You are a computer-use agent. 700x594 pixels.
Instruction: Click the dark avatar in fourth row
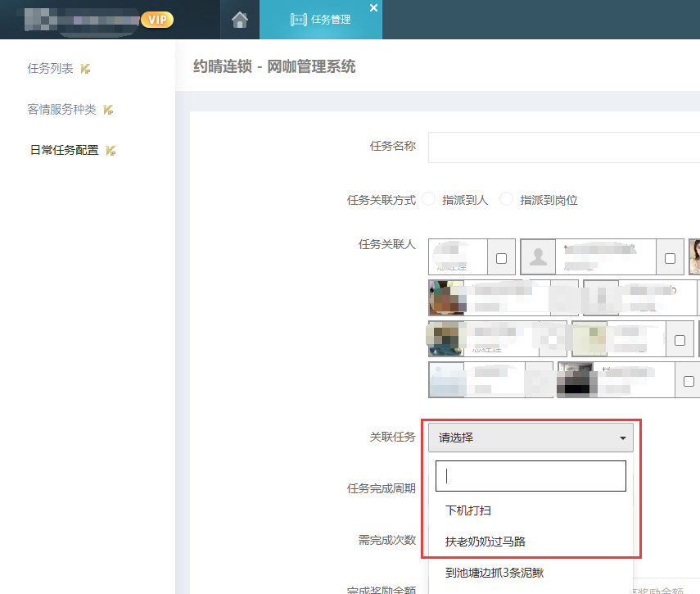pyautogui.click(x=576, y=379)
